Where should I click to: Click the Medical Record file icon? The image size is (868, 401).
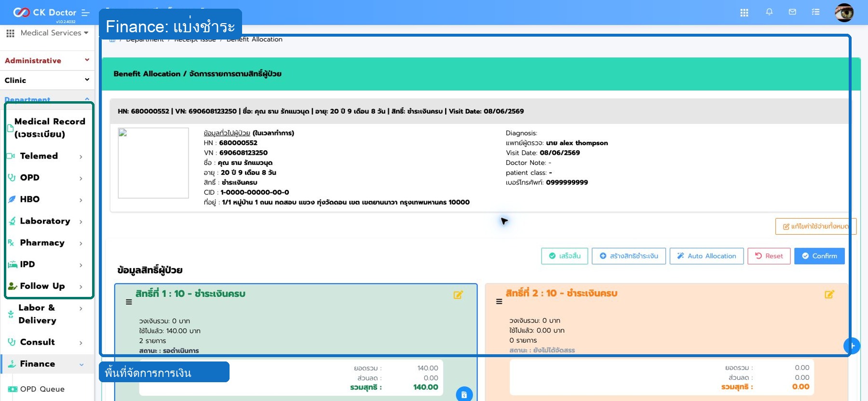click(x=10, y=128)
